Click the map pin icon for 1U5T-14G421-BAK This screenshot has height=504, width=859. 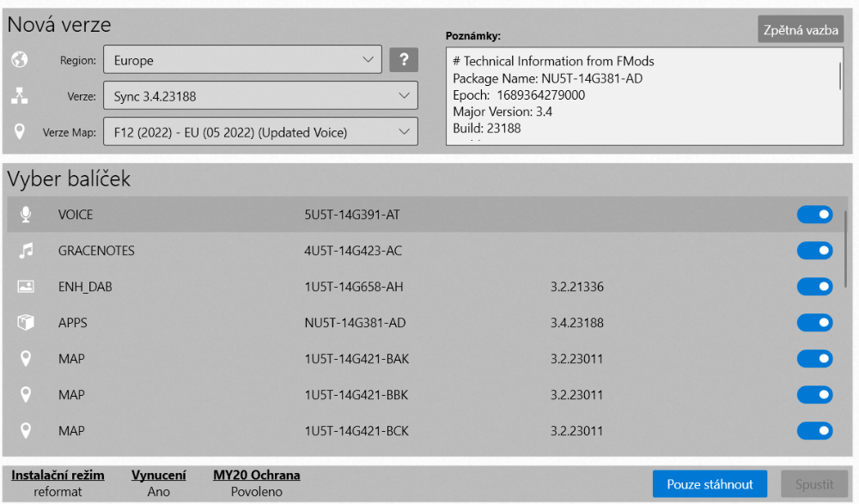click(x=26, y=359)
